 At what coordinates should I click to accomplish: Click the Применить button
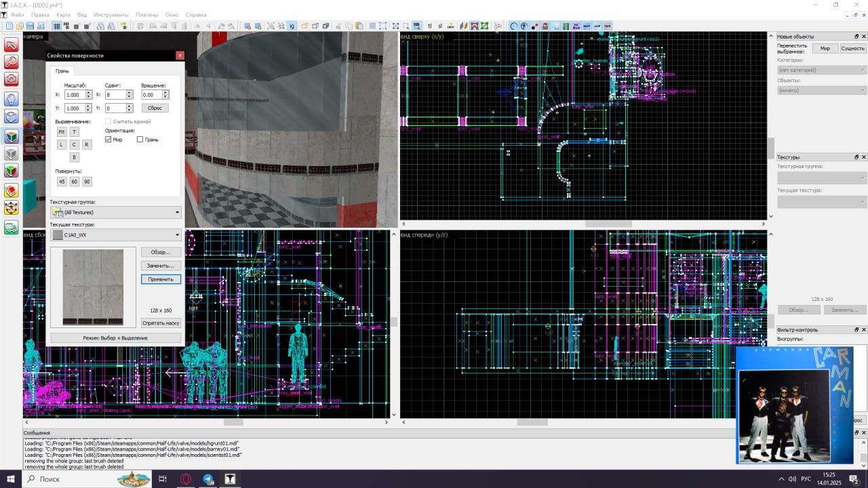pyautogui.click(x=161, y=279)
